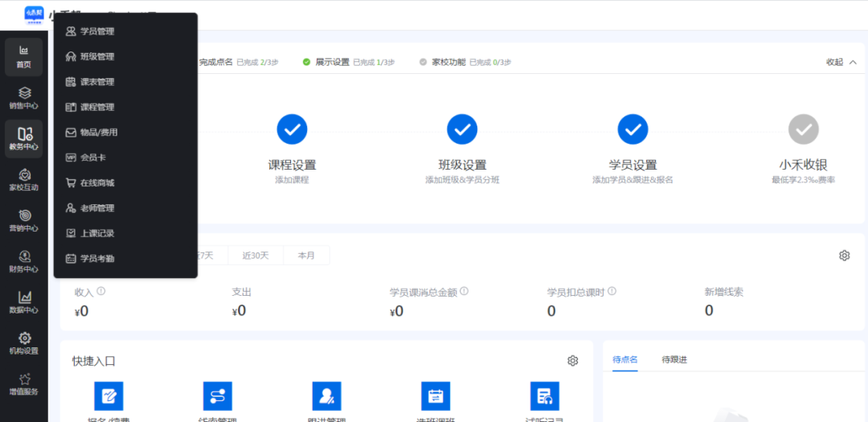Open 销售中心 in the left sidebar
The width and height of the screenshot is (868, 422).
(x=23, y=97)
